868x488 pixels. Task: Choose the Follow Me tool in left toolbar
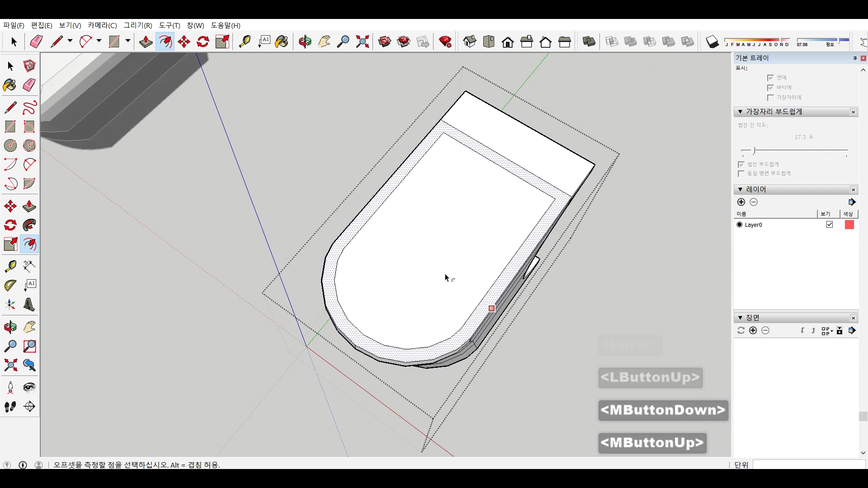[29, 225]
